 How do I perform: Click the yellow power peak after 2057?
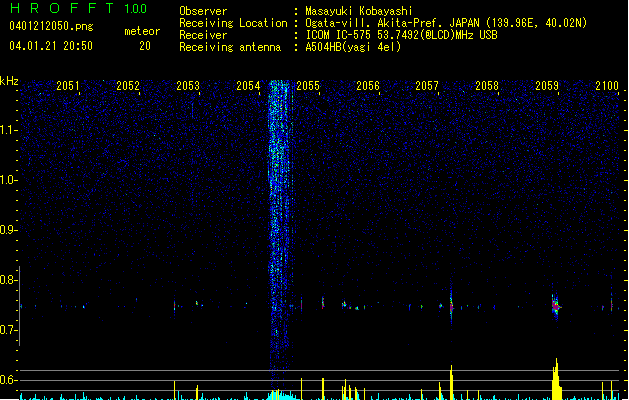(452, 382)
